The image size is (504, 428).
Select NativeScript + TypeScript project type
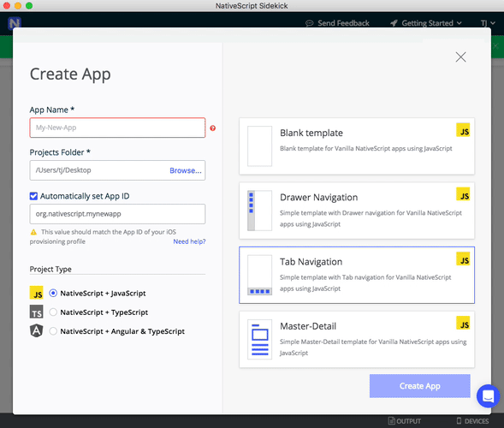coord(53,312)
